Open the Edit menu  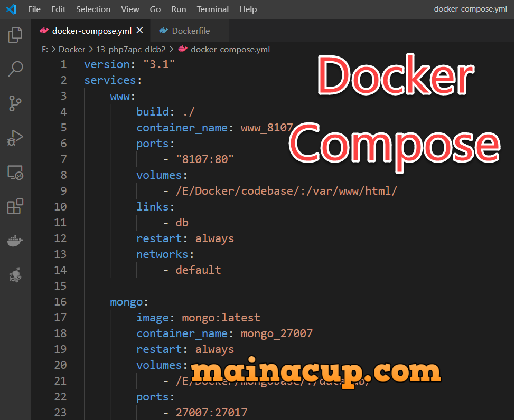(58, 9)
